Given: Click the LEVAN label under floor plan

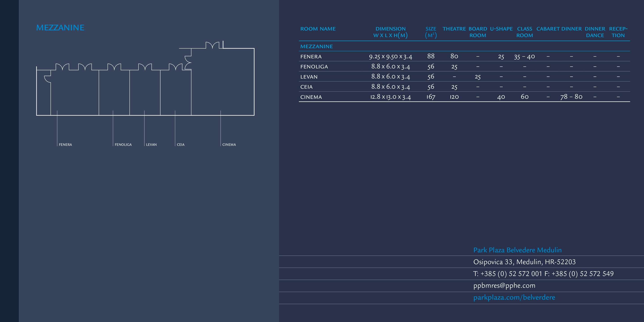Looking at the screenshot, I should pos(151,145).
